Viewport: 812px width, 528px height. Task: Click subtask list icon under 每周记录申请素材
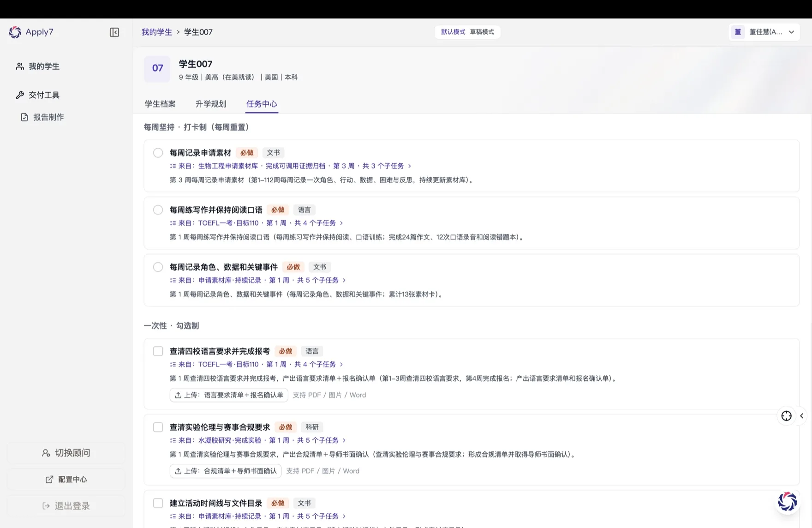pyautogui.click(x=173, y=166)
